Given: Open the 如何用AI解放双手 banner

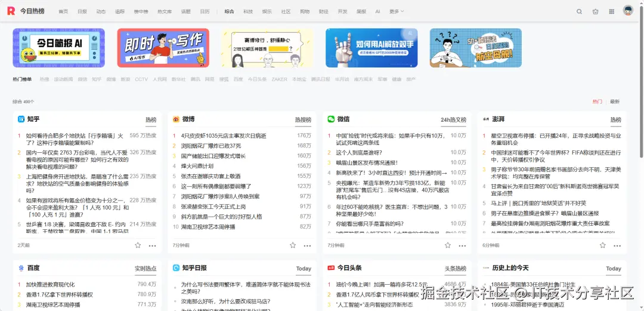Looking at the screenshot, I should coord(371,48).
